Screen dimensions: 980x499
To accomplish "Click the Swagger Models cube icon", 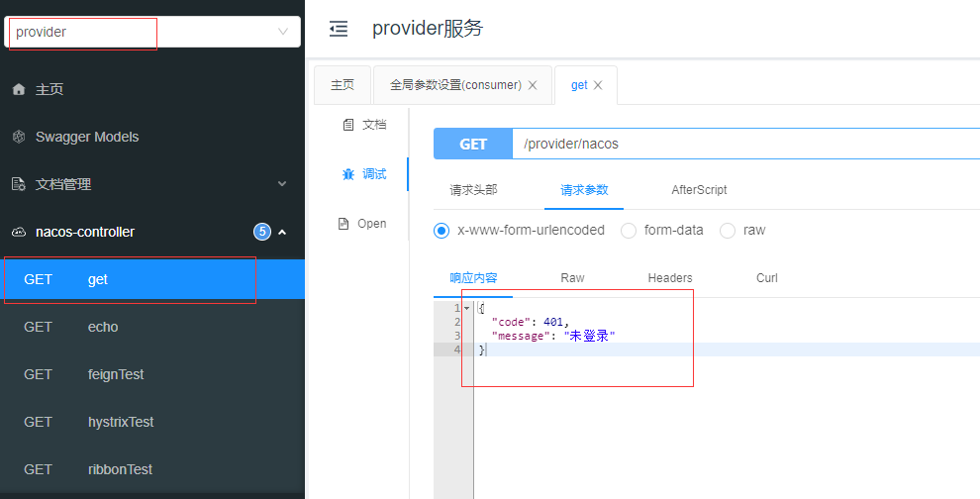I will (x=19, y=137).
